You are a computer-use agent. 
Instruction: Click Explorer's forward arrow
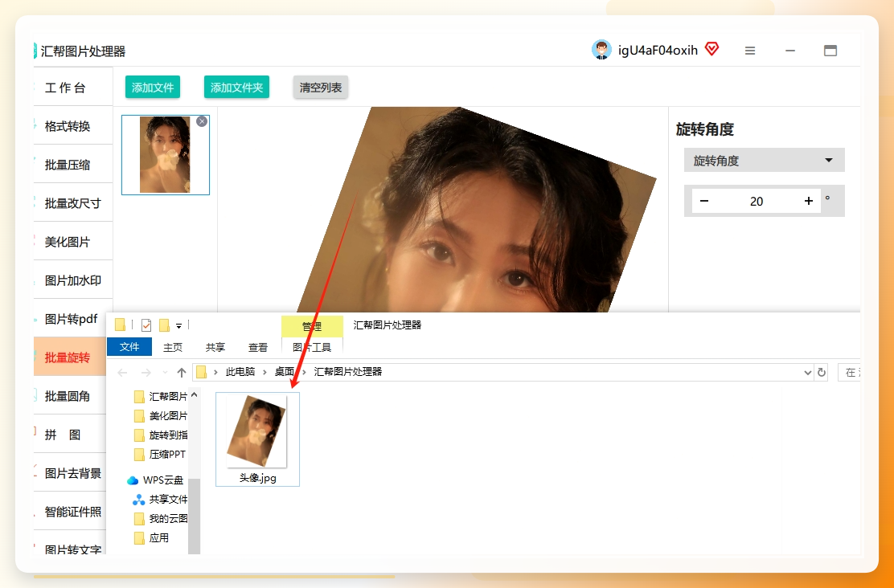point(146,373)
